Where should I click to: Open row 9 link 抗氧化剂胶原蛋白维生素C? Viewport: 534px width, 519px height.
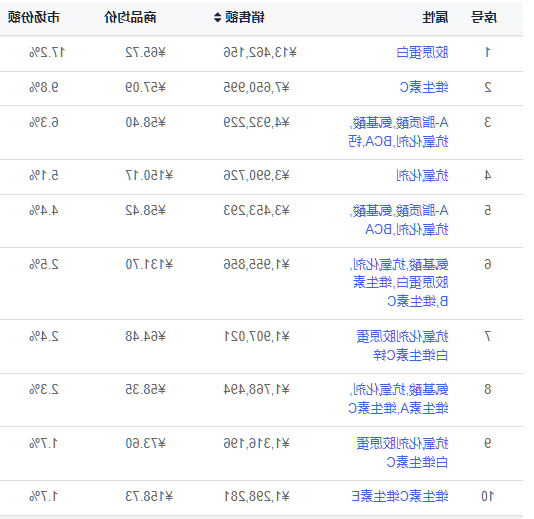[x=402, y=453]
